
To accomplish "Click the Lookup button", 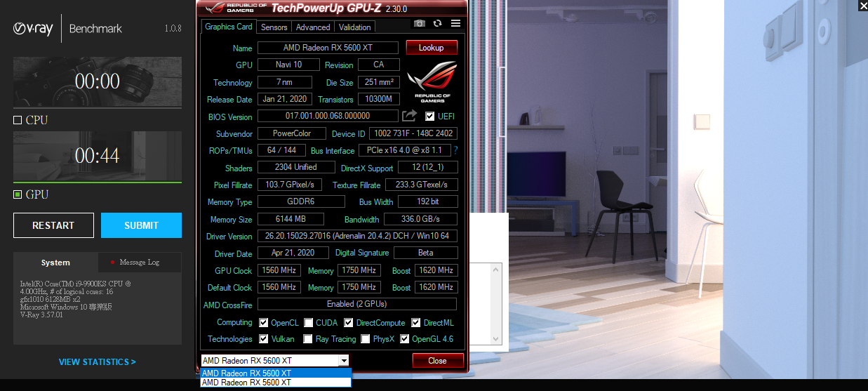I will coord(432,48).
